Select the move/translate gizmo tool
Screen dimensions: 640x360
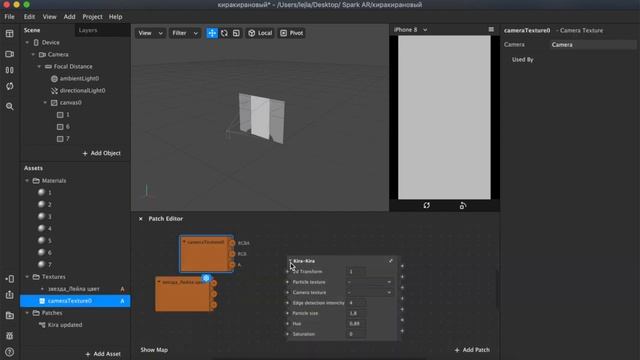(212, 33)
